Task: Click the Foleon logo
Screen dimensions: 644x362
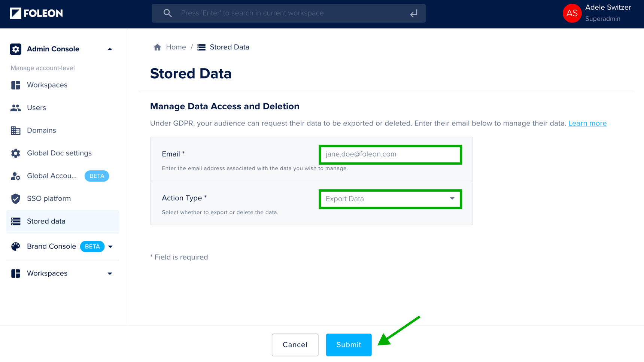Action: (x=36, y=13)
